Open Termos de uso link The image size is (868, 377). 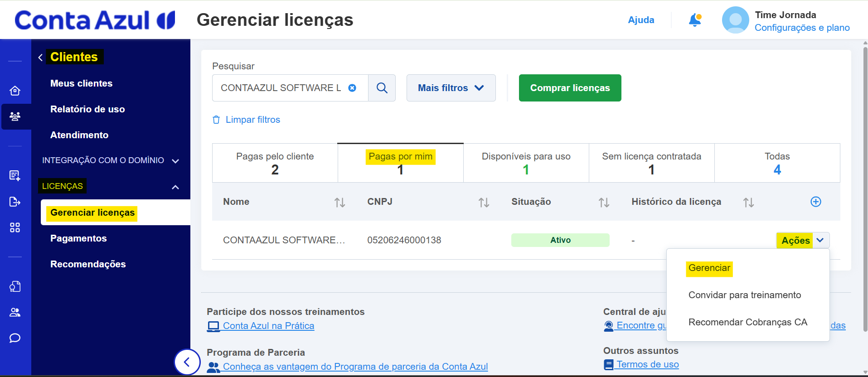[x=648, y=364]
